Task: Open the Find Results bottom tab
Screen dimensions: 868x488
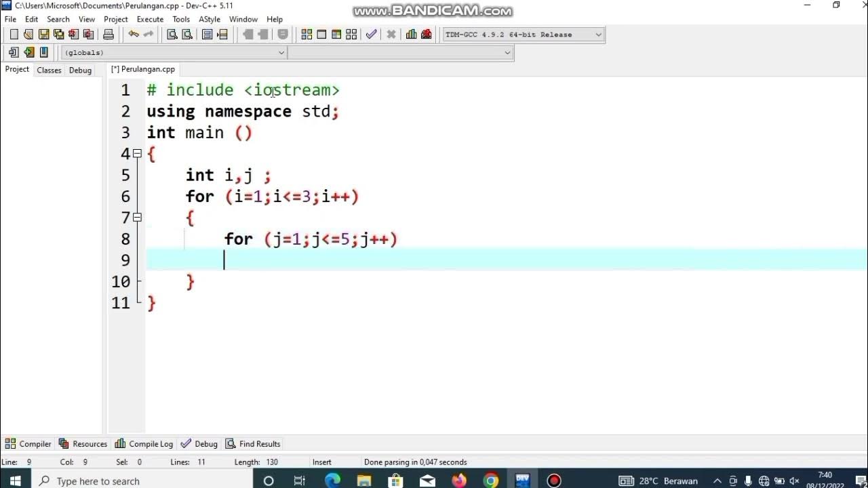Action: (x=253, y=444)
